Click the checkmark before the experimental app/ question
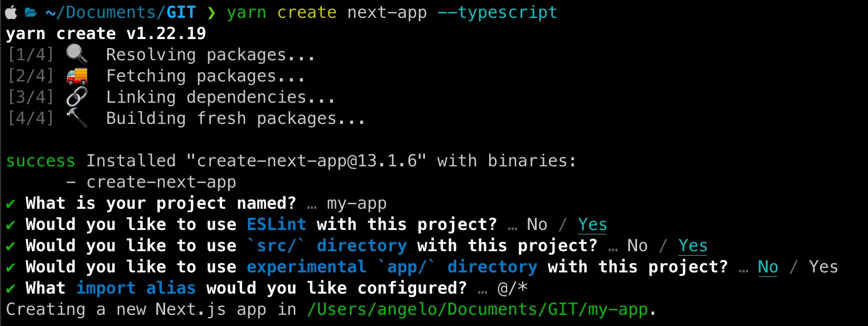The height and width of the screenshot is (326, 868). click(x=11, y=267)
